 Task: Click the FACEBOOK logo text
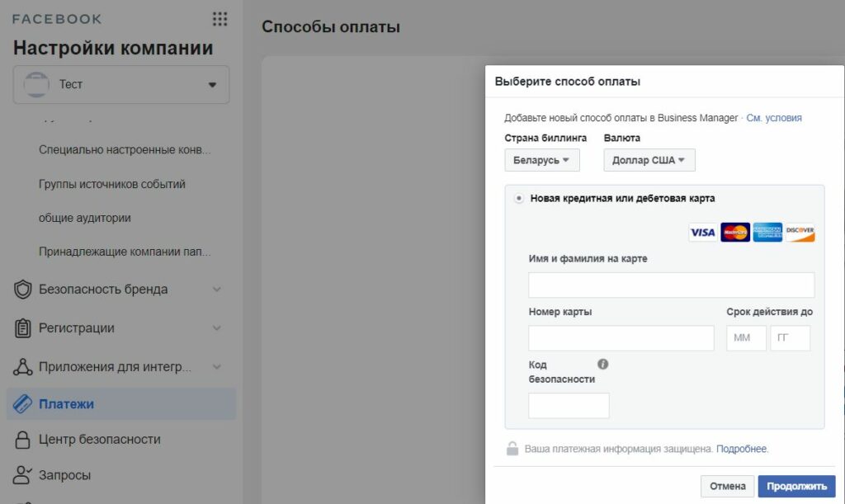point(57,20)
